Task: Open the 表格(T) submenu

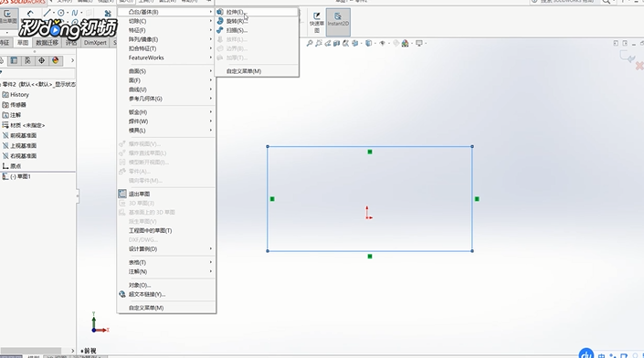Action: [166, 262]
